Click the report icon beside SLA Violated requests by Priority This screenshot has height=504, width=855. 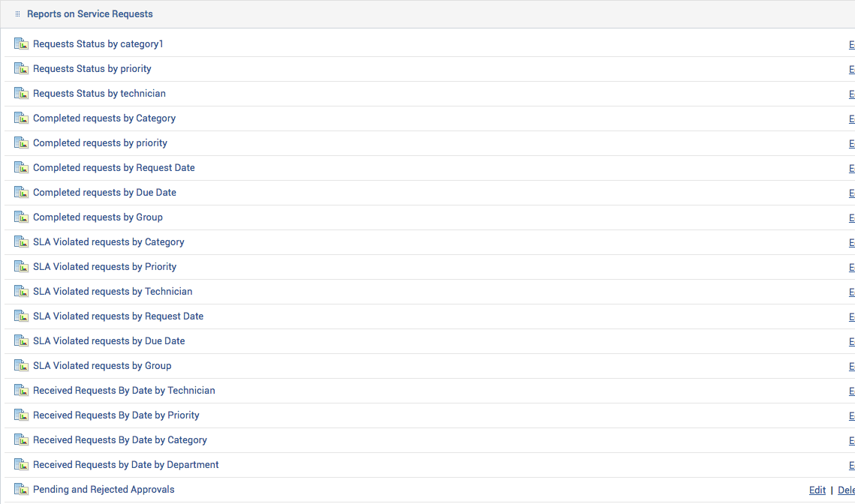(21, 266)
